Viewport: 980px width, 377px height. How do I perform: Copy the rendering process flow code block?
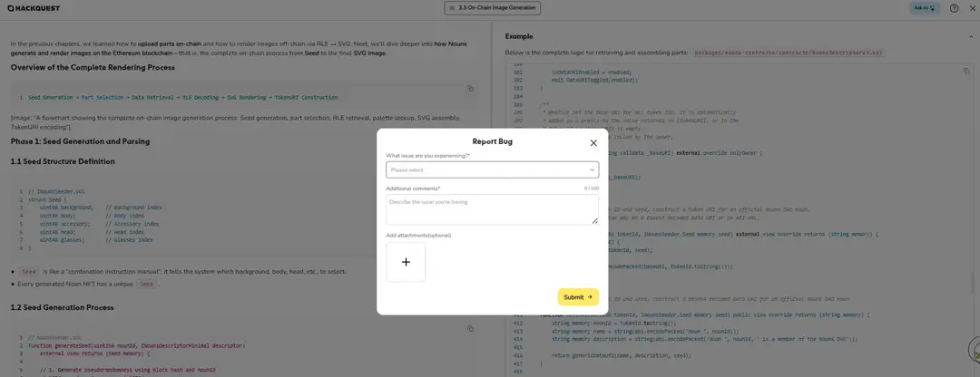click(x=470, y=88)
